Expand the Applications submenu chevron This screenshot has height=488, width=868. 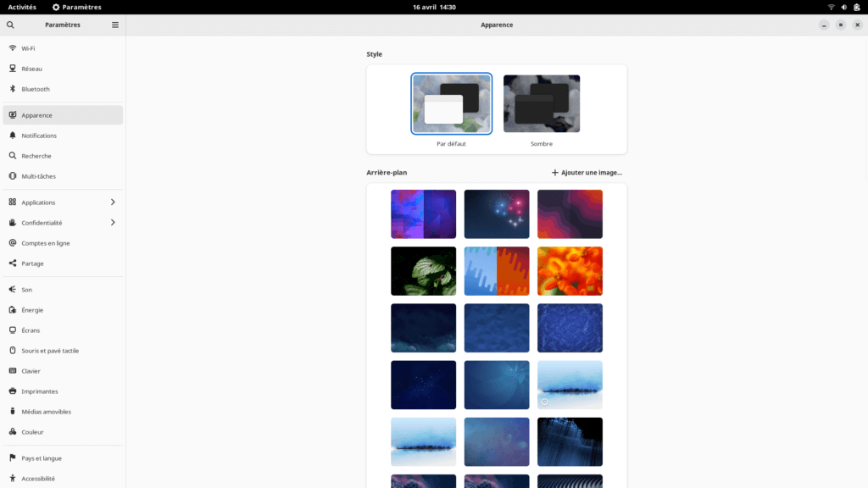[x=113, y=202]
